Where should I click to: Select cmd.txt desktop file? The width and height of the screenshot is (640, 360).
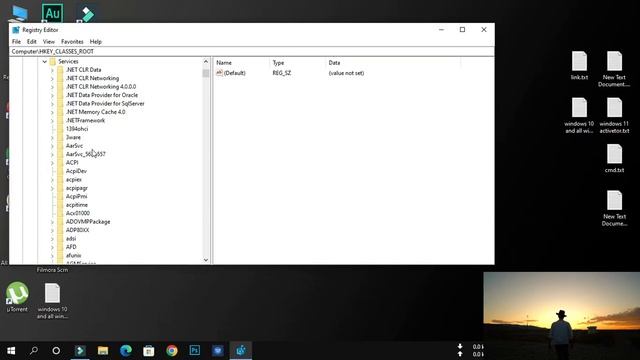coord(614,158)
